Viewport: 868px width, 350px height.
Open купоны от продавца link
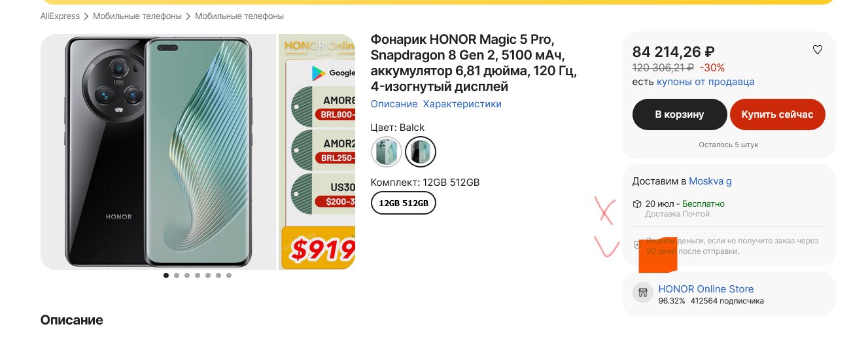coord(706,82)
